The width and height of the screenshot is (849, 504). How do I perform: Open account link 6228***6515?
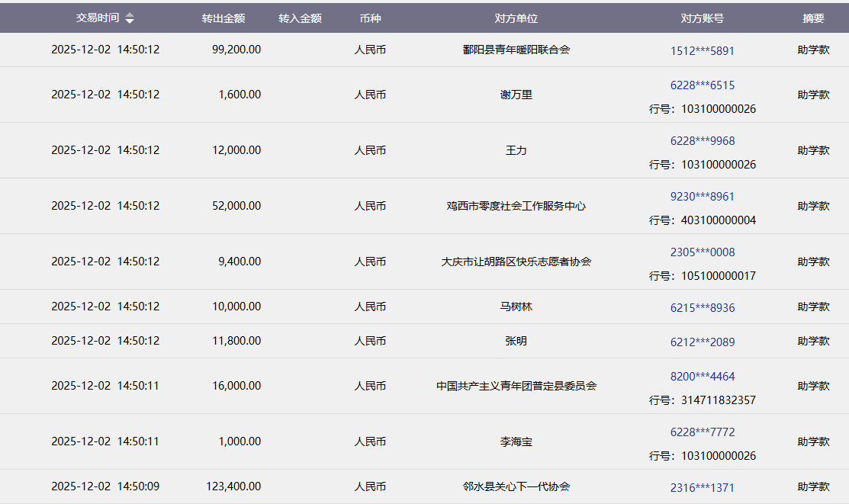tap(703, 85)
